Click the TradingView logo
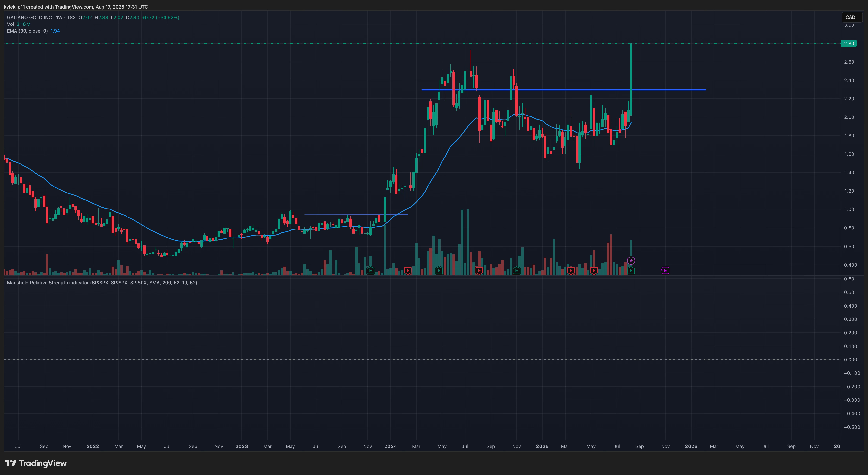The height and width of the screenshot is (475, 868). pyautogui.click(x=36, y=463)
